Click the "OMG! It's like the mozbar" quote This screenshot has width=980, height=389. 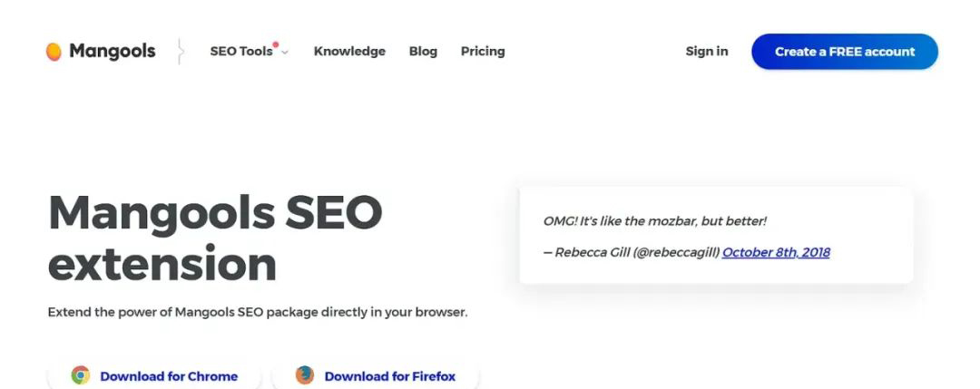(x=655, y=221)
